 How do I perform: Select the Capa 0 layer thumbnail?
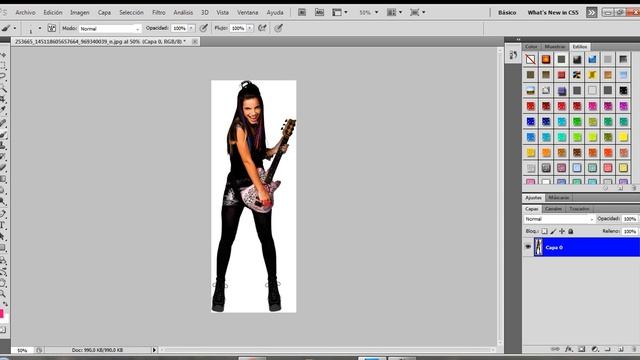[538, 247]
